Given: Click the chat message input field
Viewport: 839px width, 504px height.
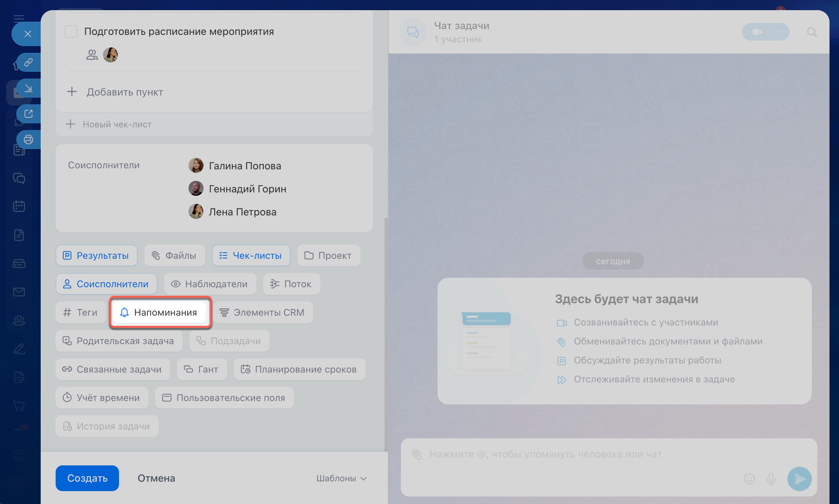Looking at the screenshot, I should pos(578,455).
